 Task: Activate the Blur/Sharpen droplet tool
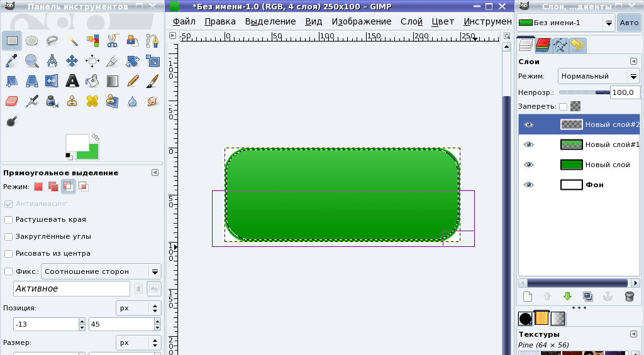(132, 101)
